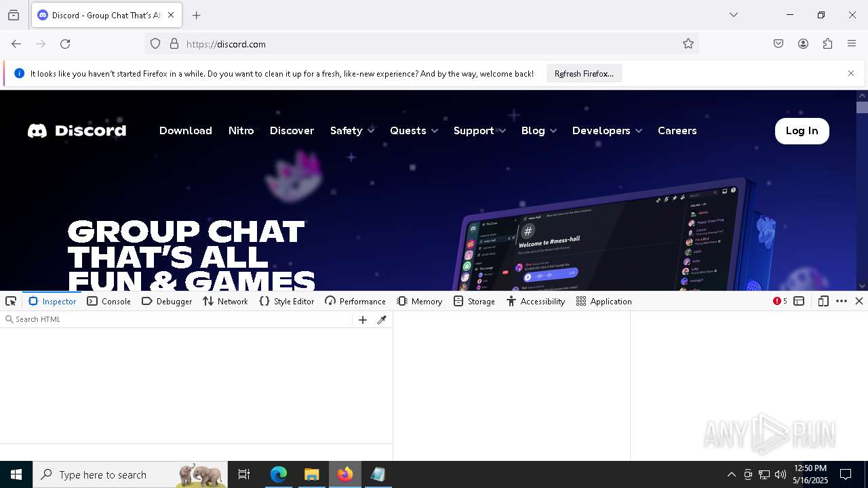Open the list all tabs chevron
Viewport: 868px width, 488px height.
pyautogui.click(x=734, y=15)
